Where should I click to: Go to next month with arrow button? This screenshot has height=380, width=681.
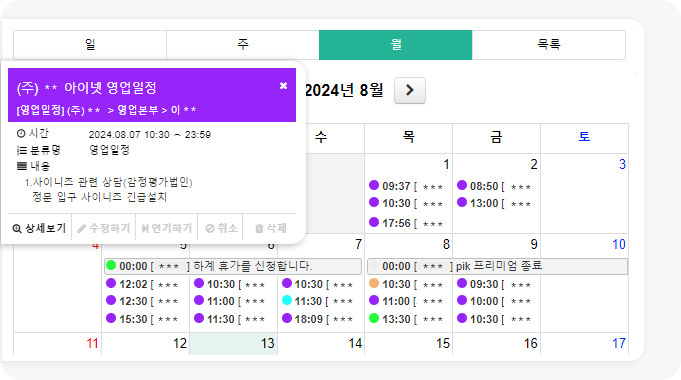pyautogui.click(x=410, y=90)
